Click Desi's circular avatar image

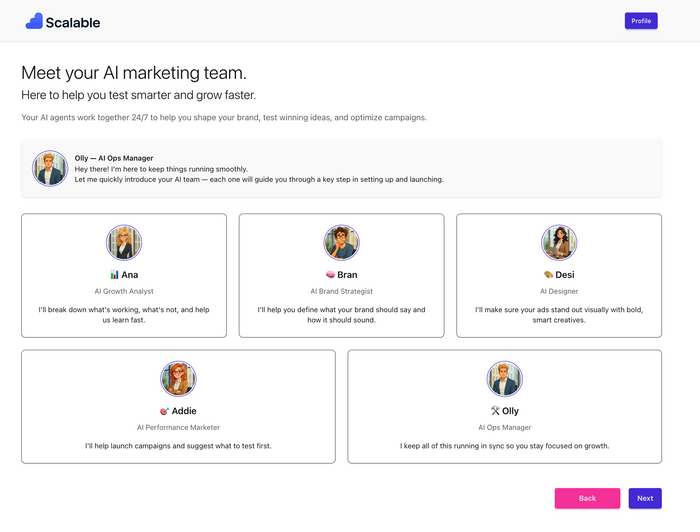(x=559, y=242)
